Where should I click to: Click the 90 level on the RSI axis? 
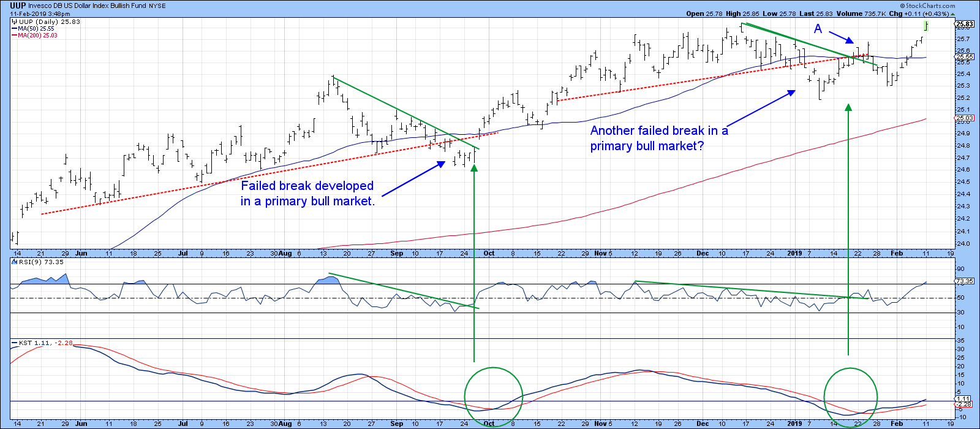[961, 268]
